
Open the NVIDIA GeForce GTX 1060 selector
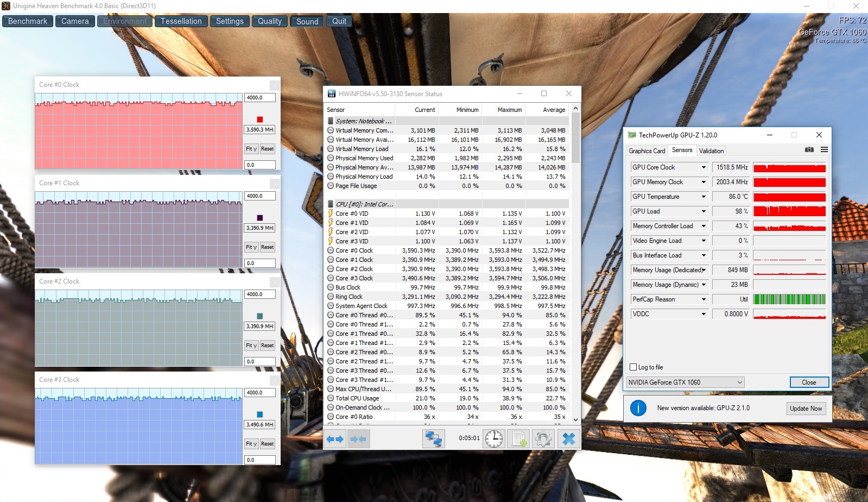(x=685, y=382)
